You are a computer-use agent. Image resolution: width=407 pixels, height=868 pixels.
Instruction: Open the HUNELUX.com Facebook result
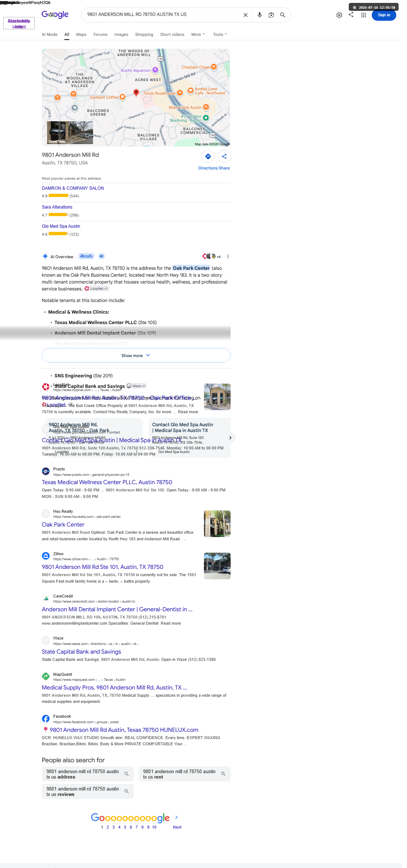[120, 730]
